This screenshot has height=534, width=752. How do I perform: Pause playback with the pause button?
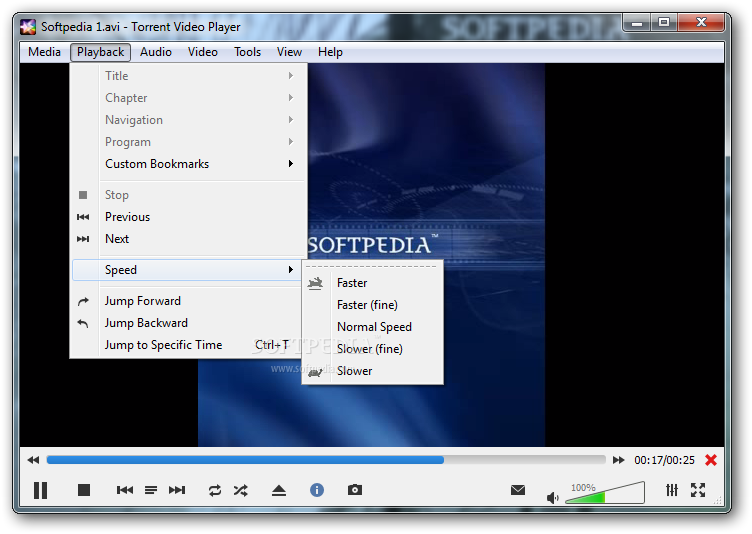click(x=40, y=490)
